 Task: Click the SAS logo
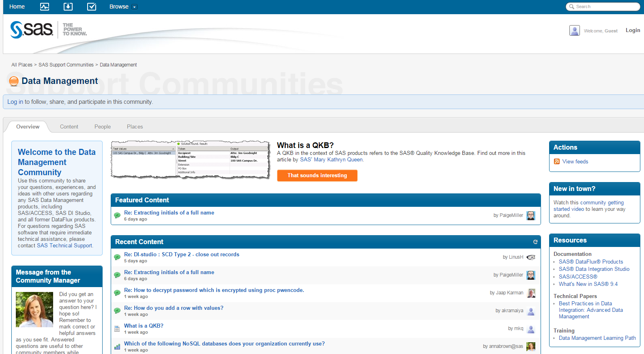tap(32, 30)
